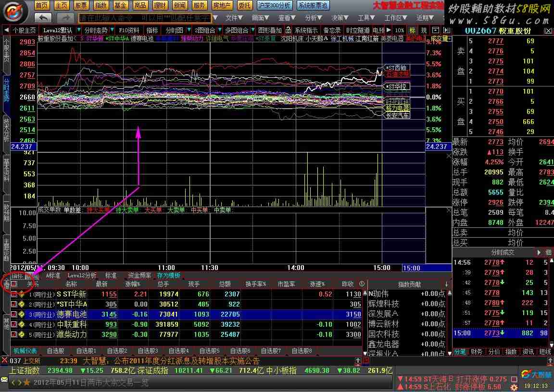This screenshot has width=554, height=392.
Task: Click the yellow diamond icon for 德赛电池
Action: 22,314
